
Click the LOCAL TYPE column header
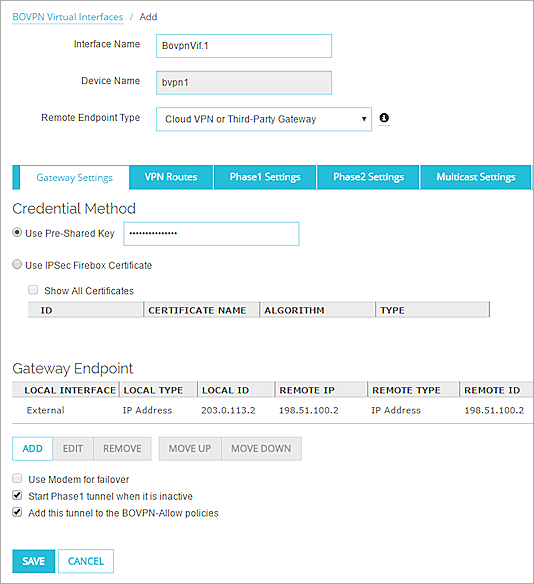tap(158, 390)
